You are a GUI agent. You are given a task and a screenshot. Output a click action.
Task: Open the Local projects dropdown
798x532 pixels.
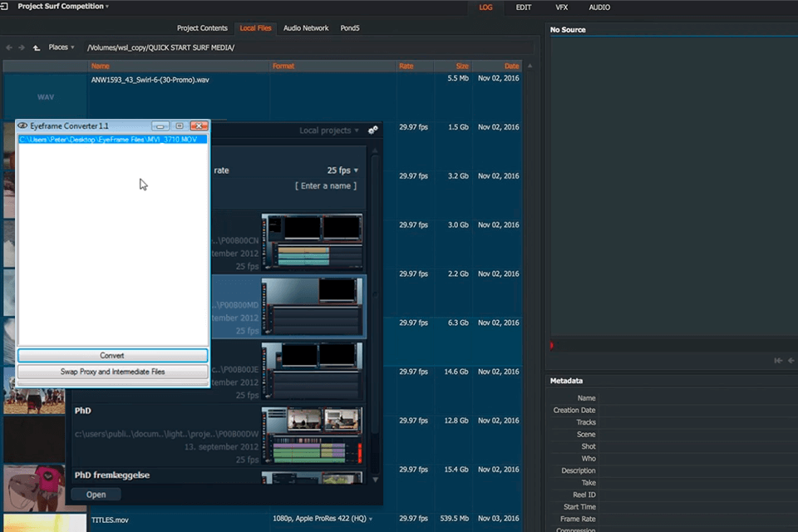[x=329, y=131]
